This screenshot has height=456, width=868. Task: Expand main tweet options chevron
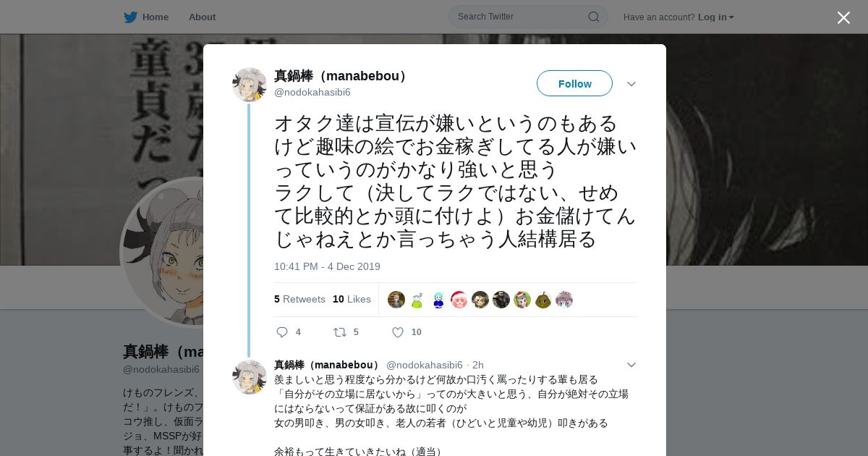(631, 84)
